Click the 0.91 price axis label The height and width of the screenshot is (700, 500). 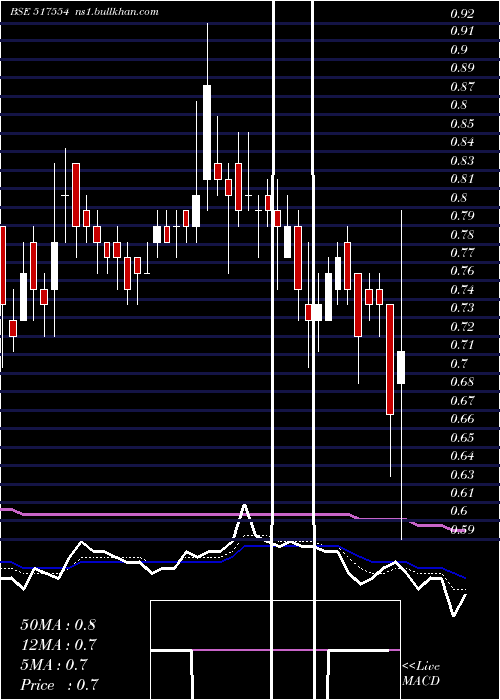click(462, 31)
